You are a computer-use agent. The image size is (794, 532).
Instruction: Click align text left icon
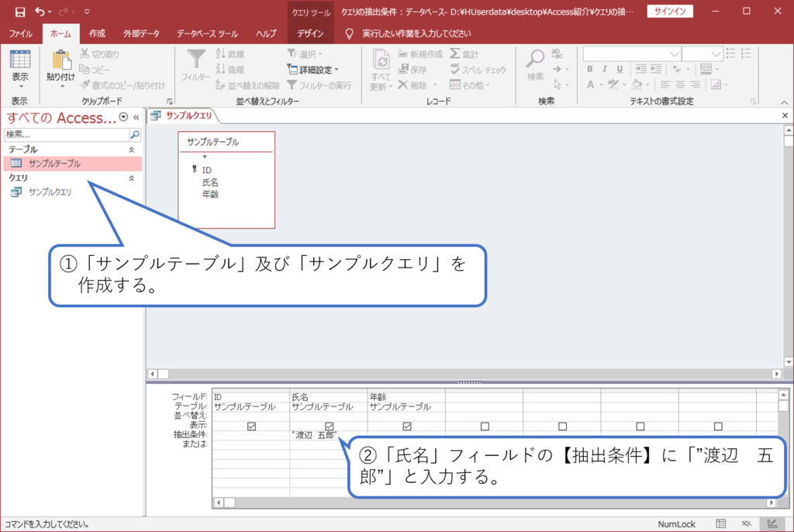665,85
